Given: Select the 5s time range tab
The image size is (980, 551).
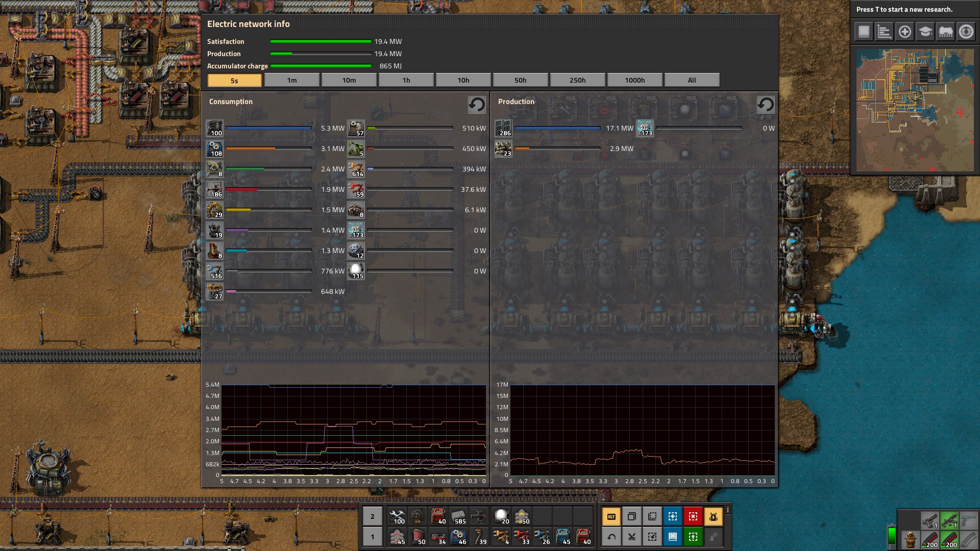Looking at the screenshot, I should tap(234, 80).
